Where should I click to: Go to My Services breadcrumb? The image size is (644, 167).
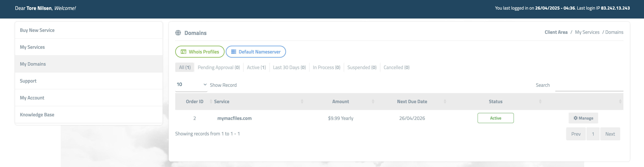587,32
